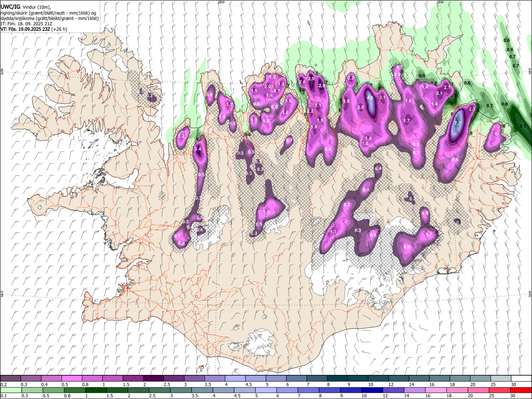Screen dimensions: 532x399
Task: Click the bright pink 0.5 swatch in upper legend
Action: tap(71, 379)
